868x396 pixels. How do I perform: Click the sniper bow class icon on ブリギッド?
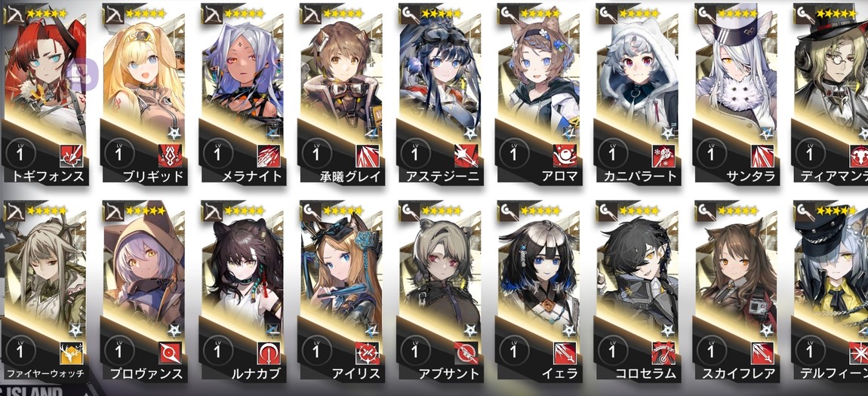112,14
